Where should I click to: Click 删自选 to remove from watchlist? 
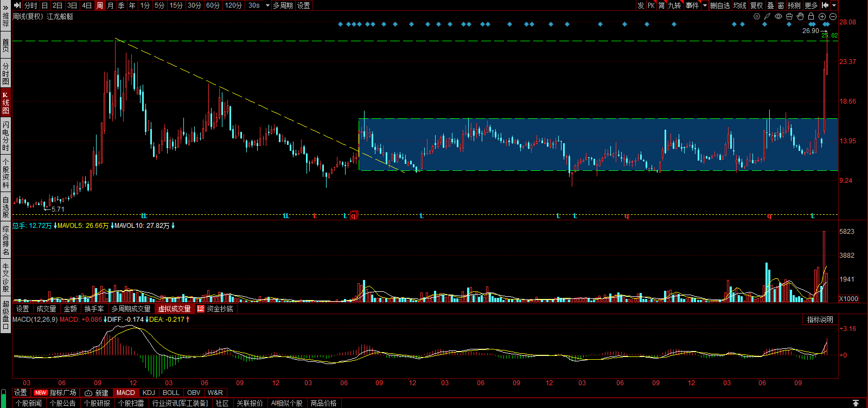tap(720, 5)
